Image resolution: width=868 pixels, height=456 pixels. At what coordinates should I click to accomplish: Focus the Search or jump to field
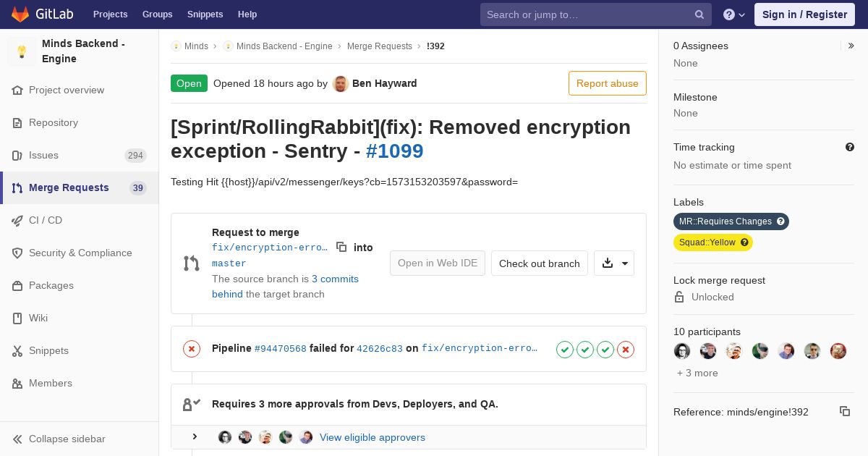click(587, 14)
